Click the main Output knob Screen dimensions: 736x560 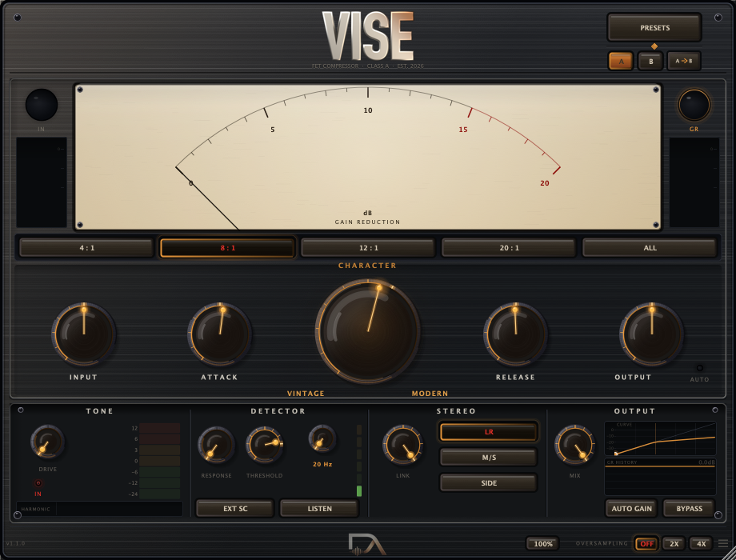click(651, 334)
